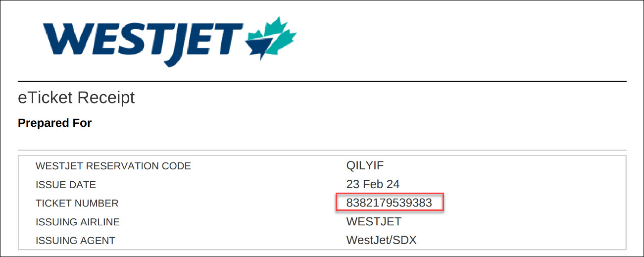Select ticket number 8382179539383
The width and height of the screenshot is (644, 257).
pos(389,203)
